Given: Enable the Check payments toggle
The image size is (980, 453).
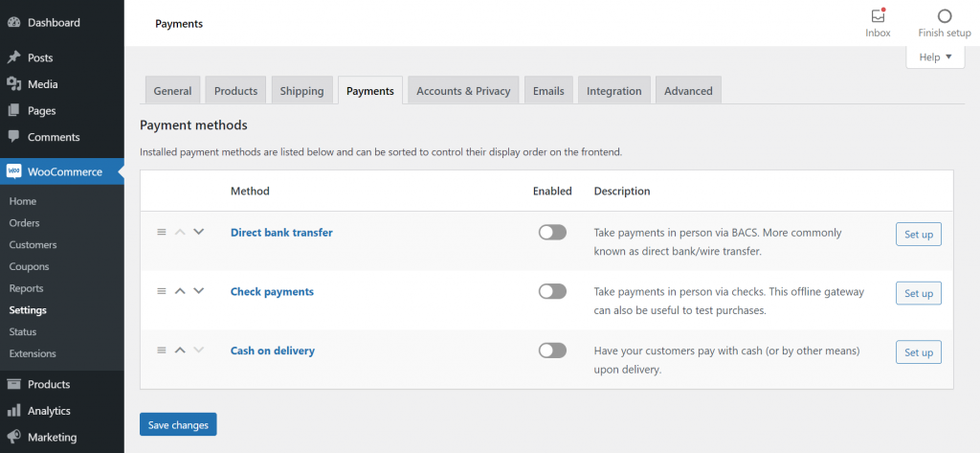Looking at the screenshot, I should 552,291.
